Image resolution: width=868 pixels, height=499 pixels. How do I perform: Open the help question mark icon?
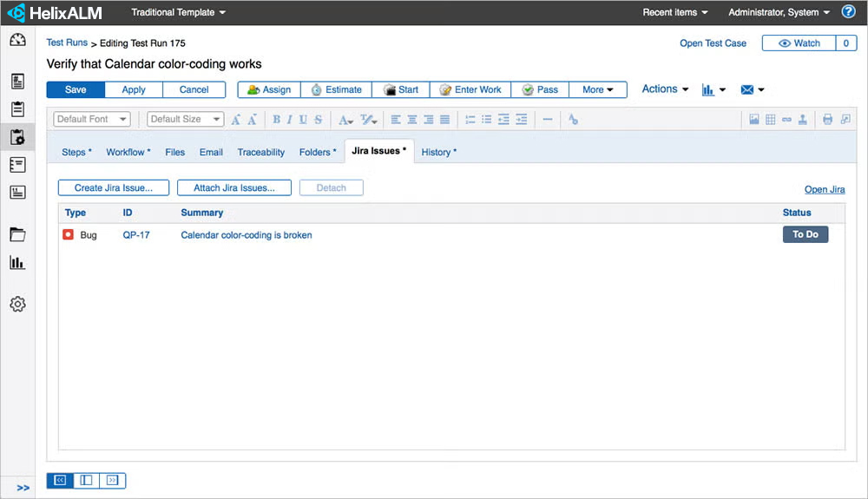click(x=848, y=11)
